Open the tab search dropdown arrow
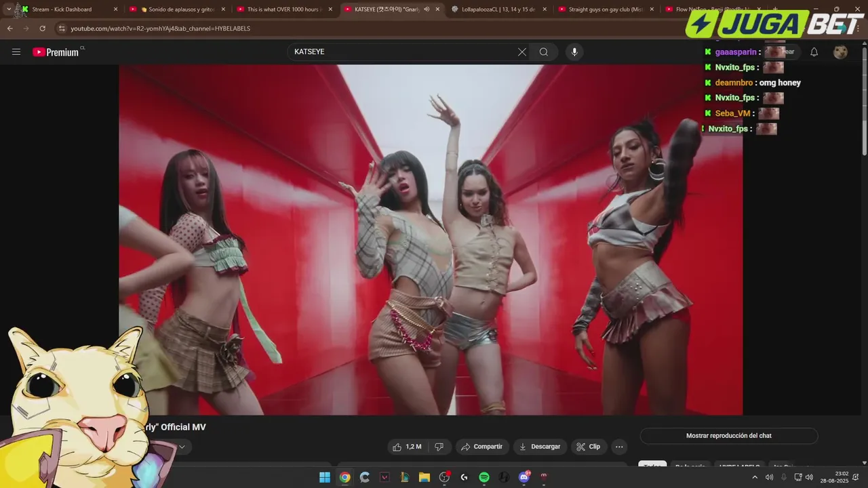Screen dimensions: 868x488 pos(9,9)
